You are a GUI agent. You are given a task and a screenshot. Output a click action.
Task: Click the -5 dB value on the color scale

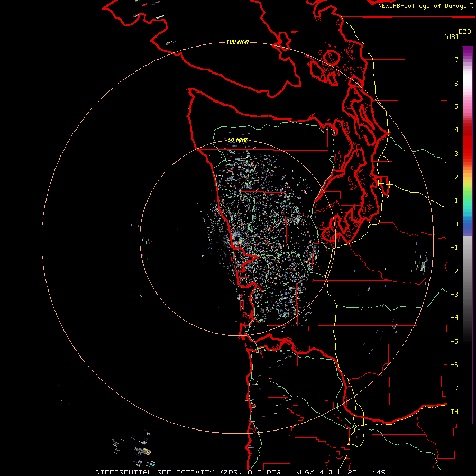[x=454, y=342]
